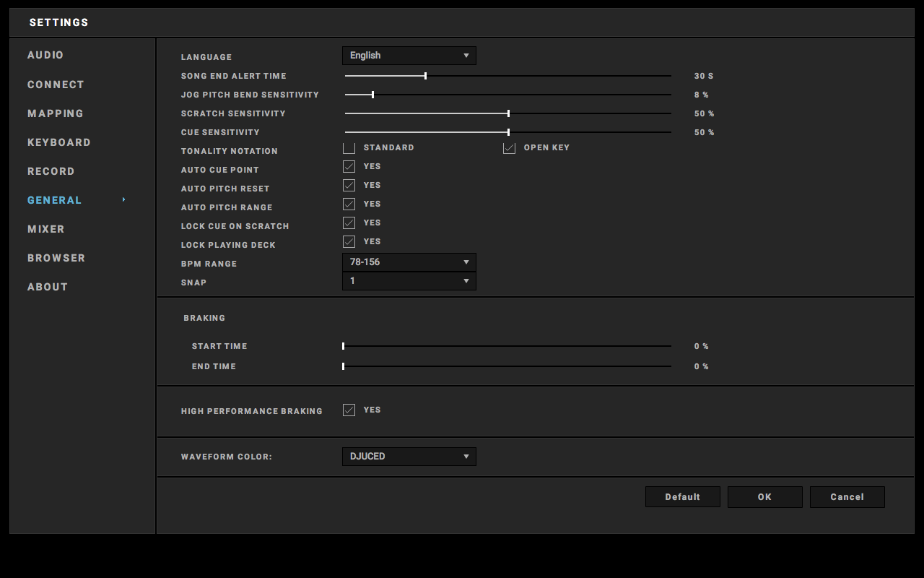Open the About section
Image resolution: width=924 pixels, height=578 pixels.
[x=48, y=287]
